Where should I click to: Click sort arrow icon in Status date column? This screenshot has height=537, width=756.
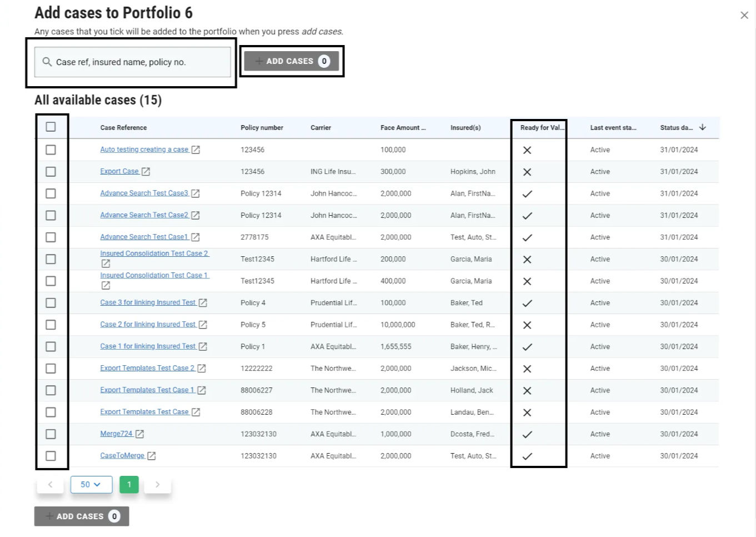click(703, 127)
